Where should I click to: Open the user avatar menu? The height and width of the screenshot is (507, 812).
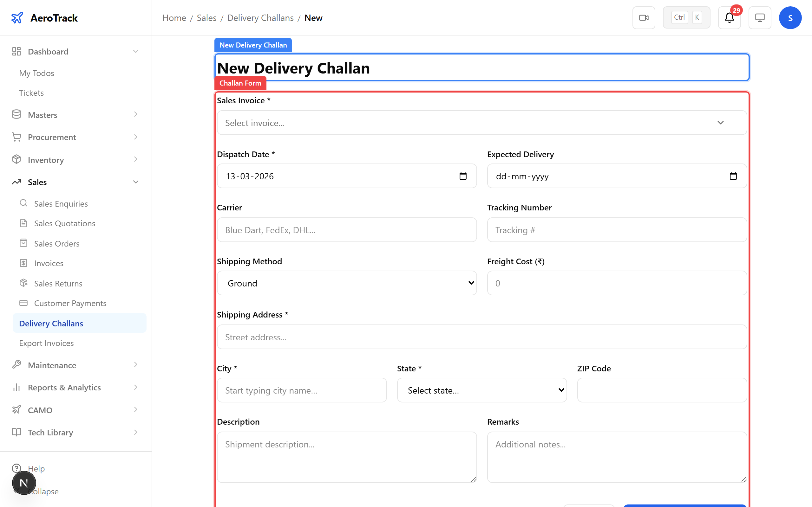click(790, 17)
